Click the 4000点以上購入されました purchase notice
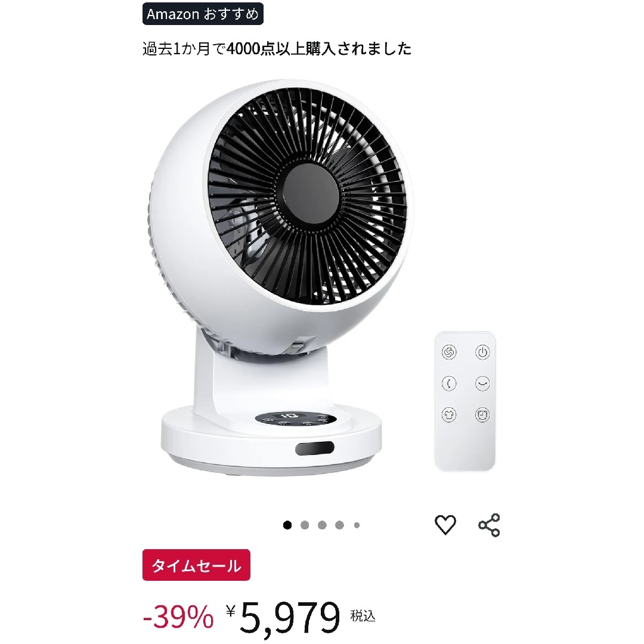Viewport: 644px width, 644px height. point(318,48)
